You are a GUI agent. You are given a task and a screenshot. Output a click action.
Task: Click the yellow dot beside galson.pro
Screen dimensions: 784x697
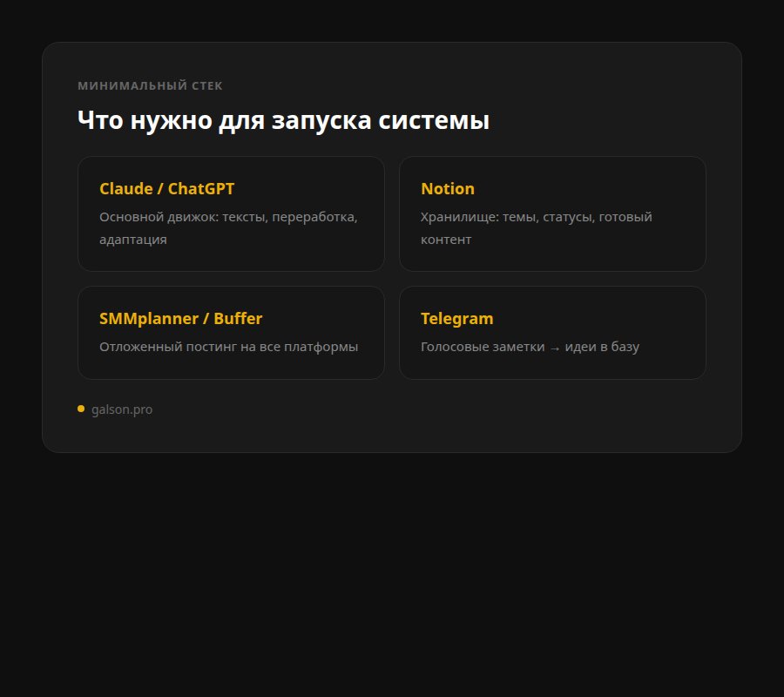tap(81, 409)
